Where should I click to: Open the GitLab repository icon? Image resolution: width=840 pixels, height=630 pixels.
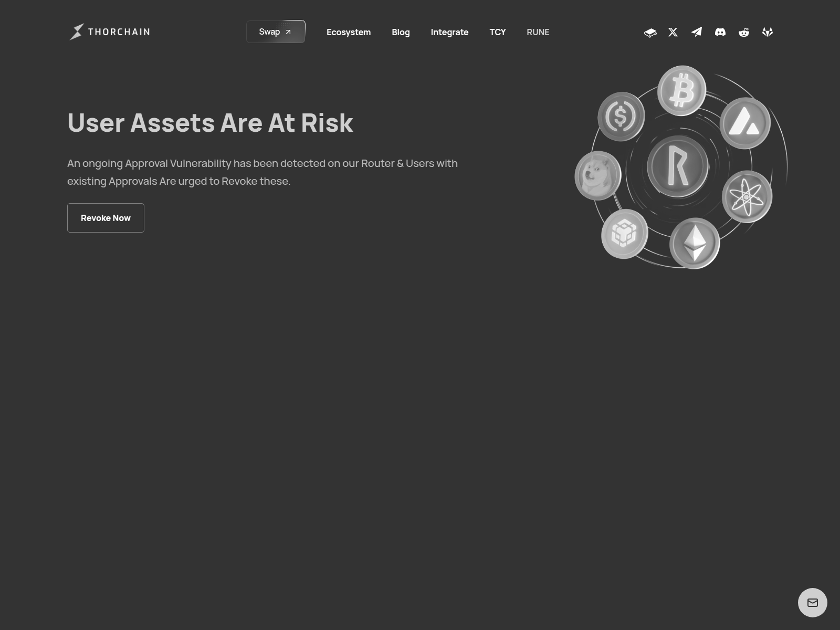pyautogui.click(x=768, y=32)
